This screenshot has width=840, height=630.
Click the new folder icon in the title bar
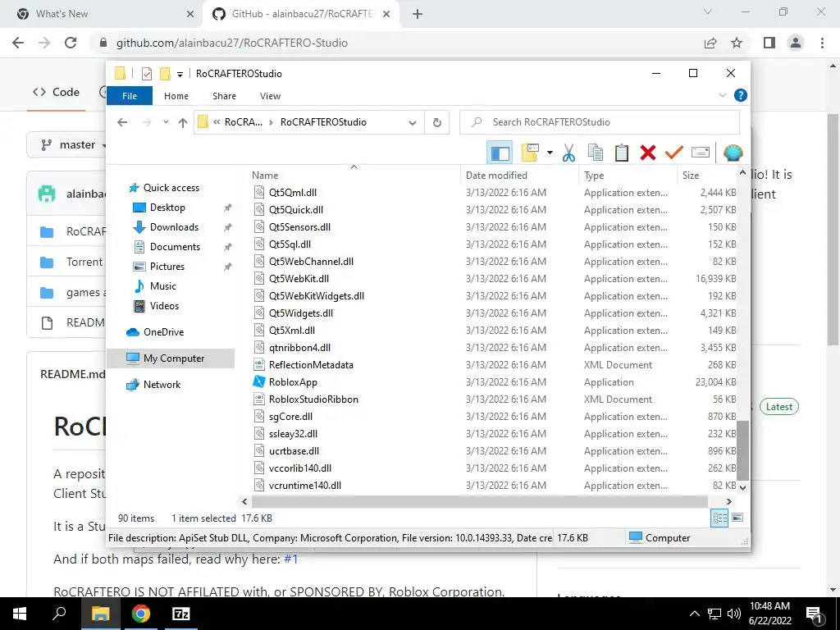[x=165, y=73]
